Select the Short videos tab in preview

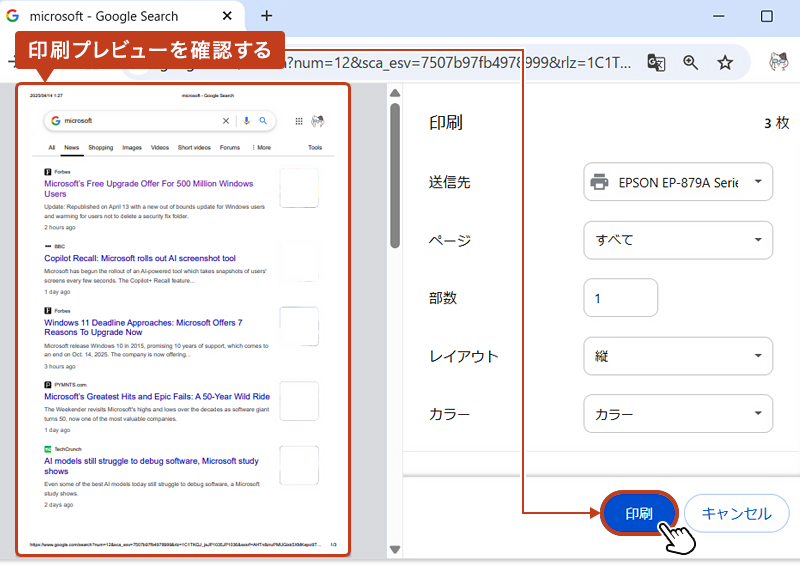194,147
